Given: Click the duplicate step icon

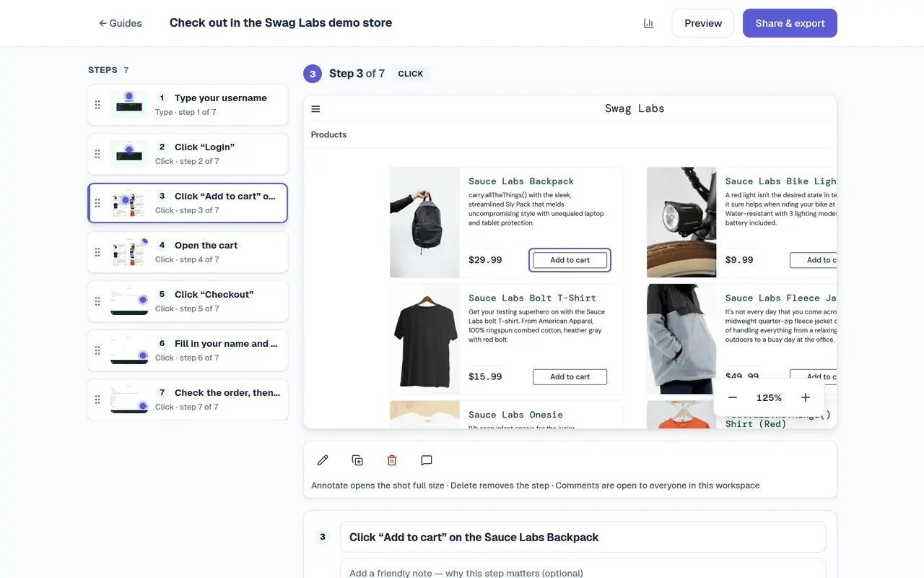Looking at the screenshot, I should pos(357,460).
